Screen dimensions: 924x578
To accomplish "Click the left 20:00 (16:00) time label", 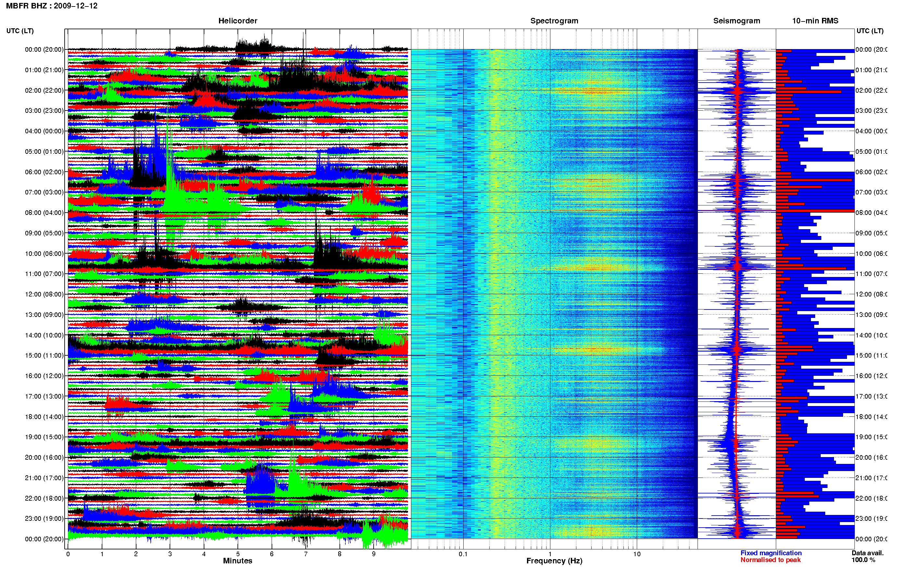I will click(44, 457).
